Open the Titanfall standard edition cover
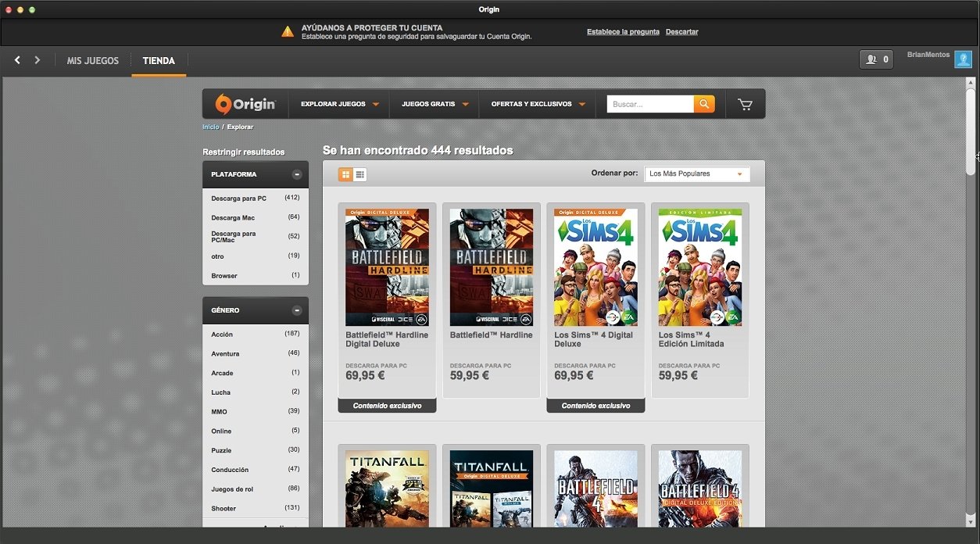 coord(387,489)
